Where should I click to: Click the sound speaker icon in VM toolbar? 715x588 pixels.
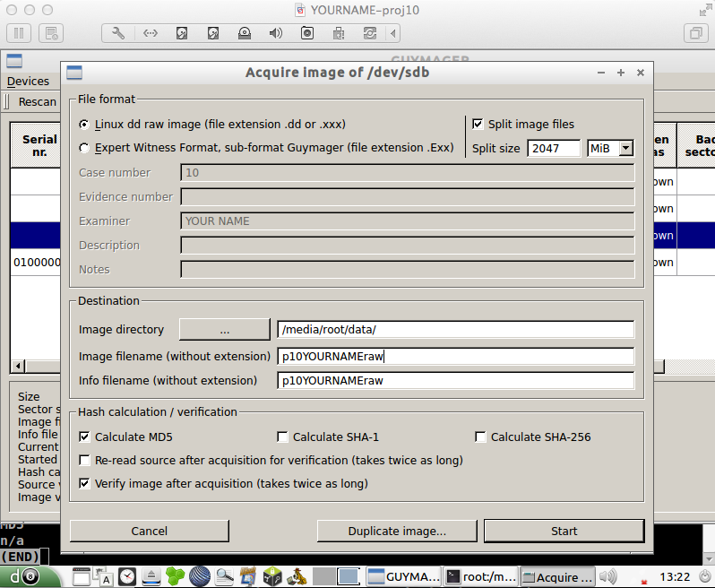tap(276, 33)
